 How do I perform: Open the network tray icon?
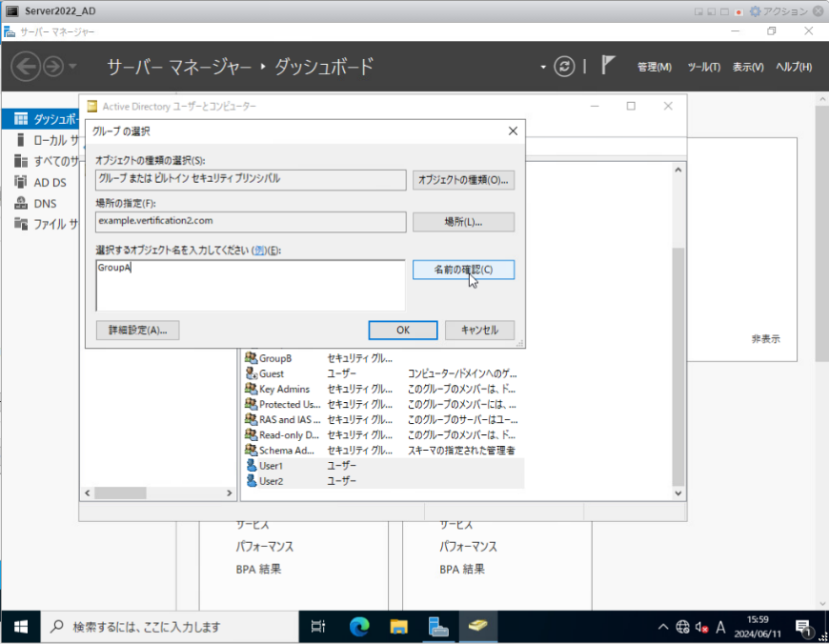[x=682, y=627]
